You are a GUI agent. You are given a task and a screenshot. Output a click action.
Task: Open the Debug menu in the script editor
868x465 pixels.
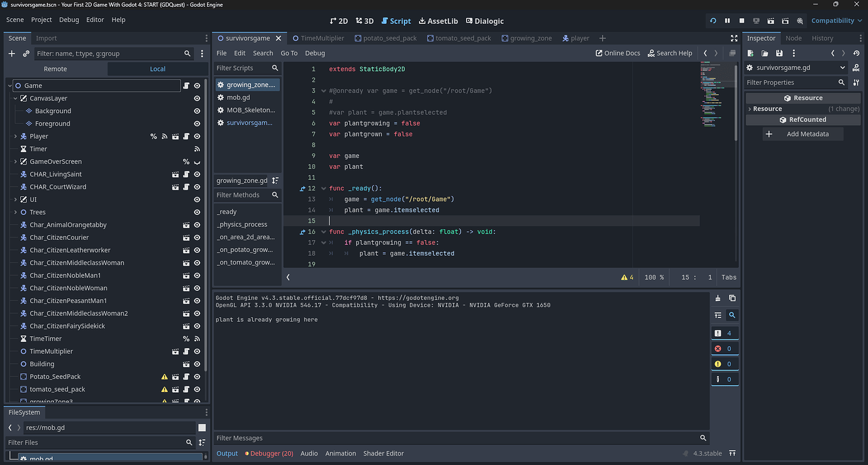click(314, 53)
